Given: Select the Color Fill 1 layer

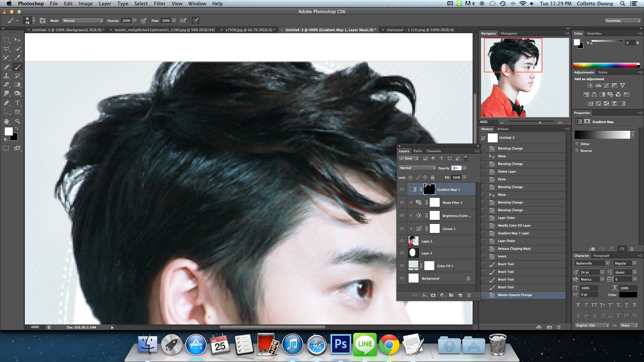Looking at the screenshot, I should [x=445, y=266].
